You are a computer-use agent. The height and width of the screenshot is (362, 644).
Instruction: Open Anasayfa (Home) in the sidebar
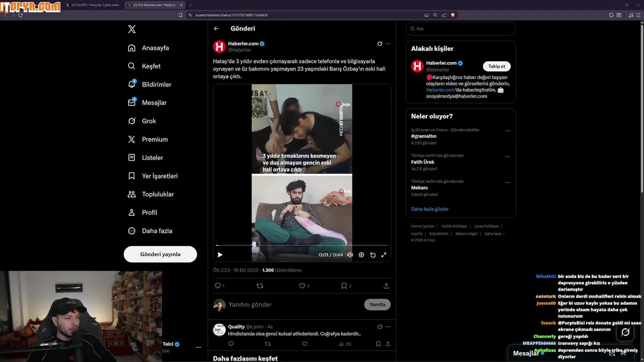148,48
